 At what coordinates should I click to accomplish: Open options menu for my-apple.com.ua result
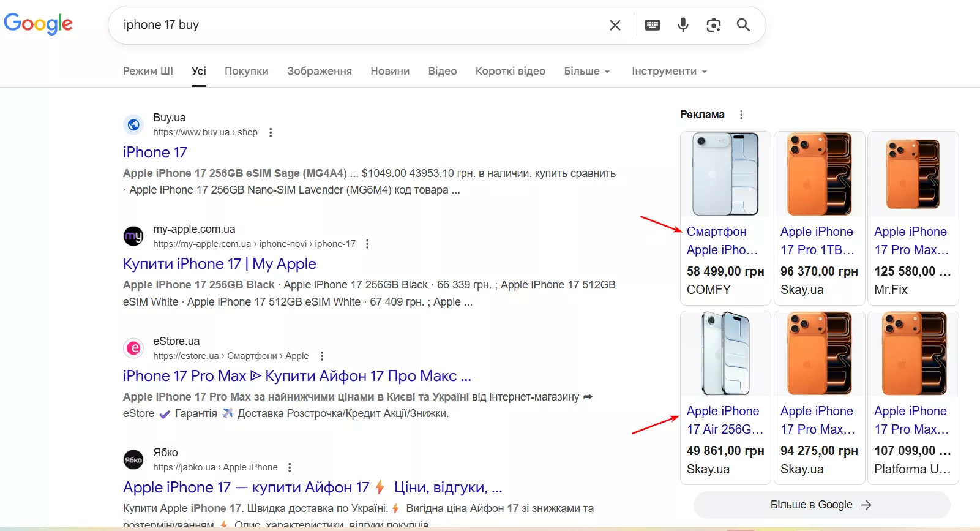[x=367, y=244]
